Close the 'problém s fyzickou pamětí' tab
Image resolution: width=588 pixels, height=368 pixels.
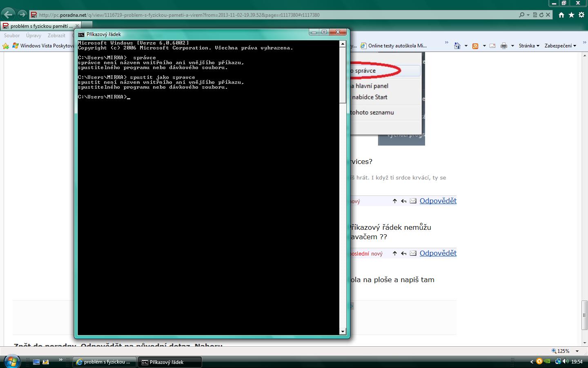point(77,26)
